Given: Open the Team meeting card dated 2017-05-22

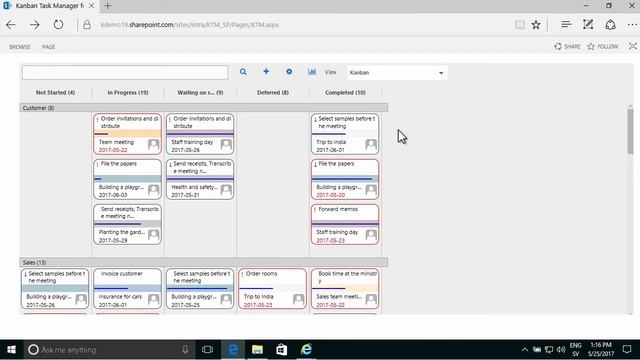Looking at the screenshot, I should coord(127,134).
